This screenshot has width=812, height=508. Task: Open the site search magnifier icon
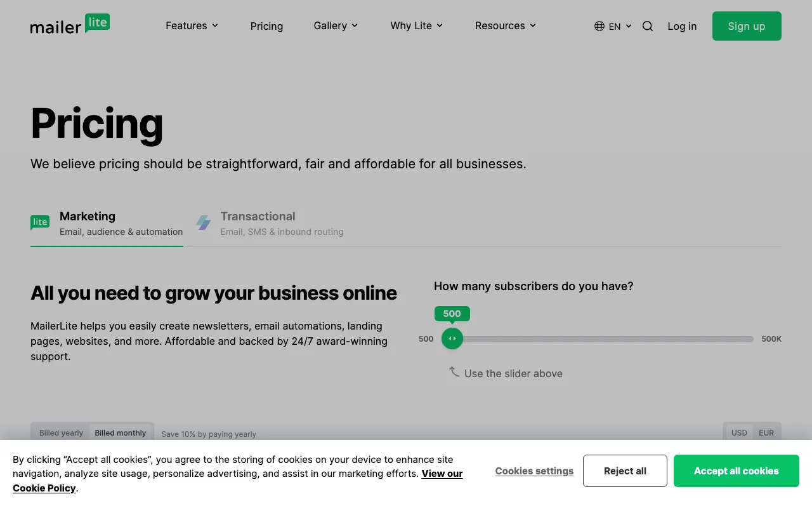[x=648, y=26]
